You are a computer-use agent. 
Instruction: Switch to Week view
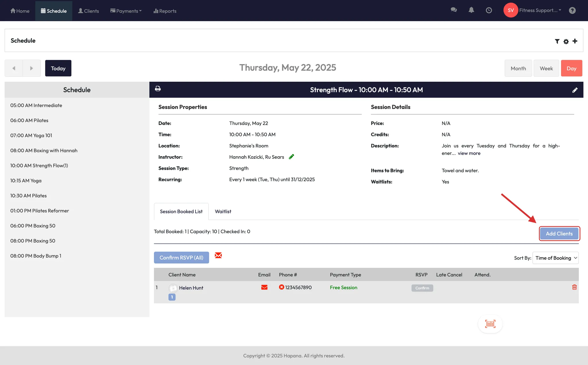tap(546, 68)
